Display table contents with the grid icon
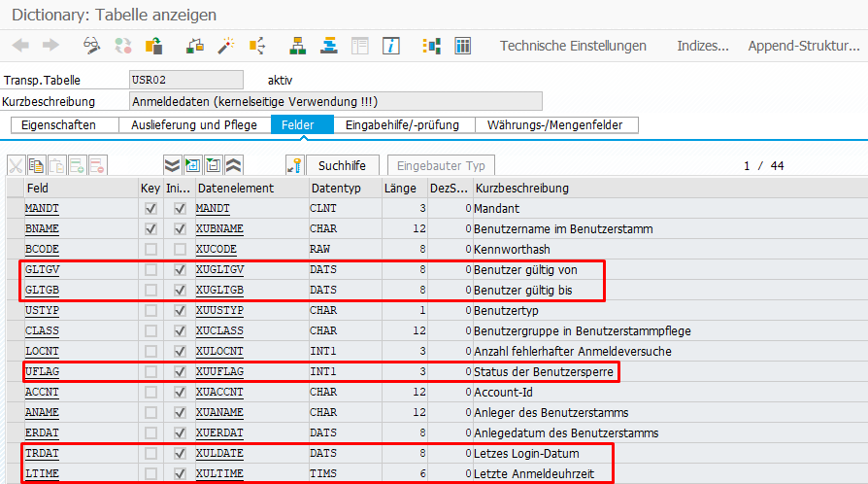Image resolution: width=868 pixels, height=484 pixels. click(462, 46)
